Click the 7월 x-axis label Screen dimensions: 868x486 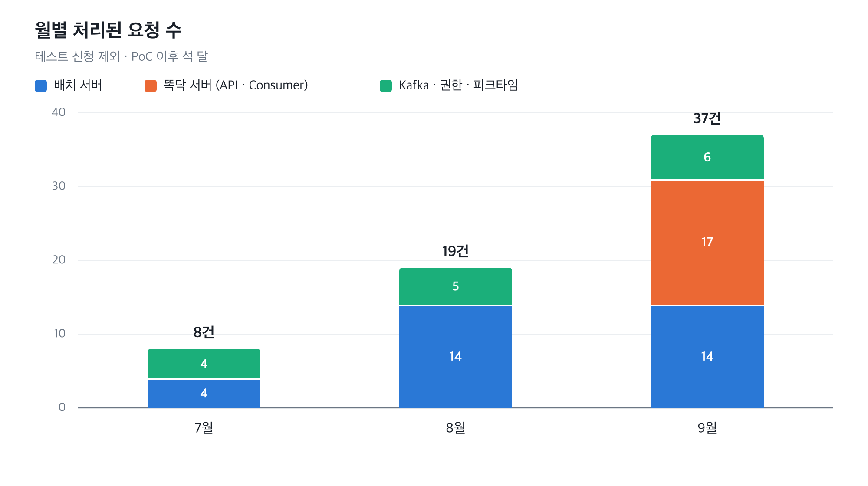(x=204, y=428)
